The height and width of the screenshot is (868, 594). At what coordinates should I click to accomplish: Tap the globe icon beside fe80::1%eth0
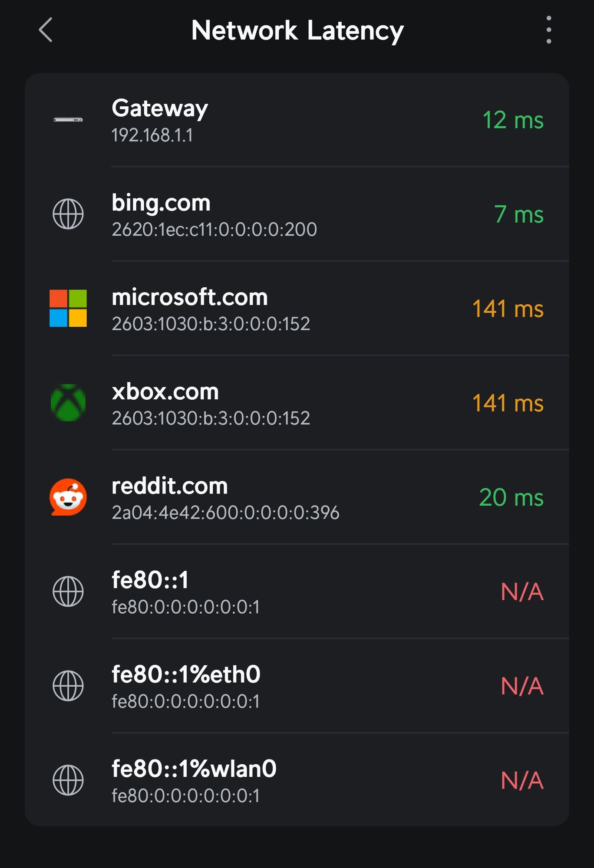pyautogui.click(x=68, y=686)
